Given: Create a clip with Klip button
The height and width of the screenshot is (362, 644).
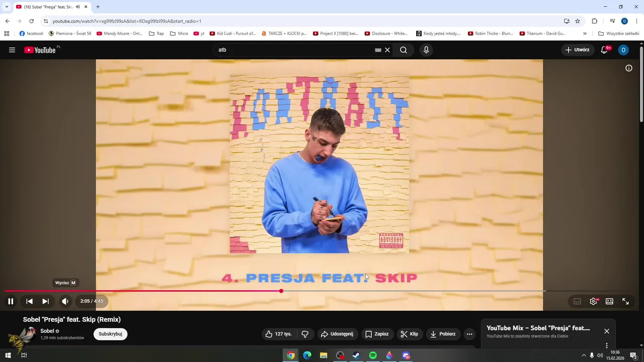Looking at the screenshot, I should coord(409,334).
